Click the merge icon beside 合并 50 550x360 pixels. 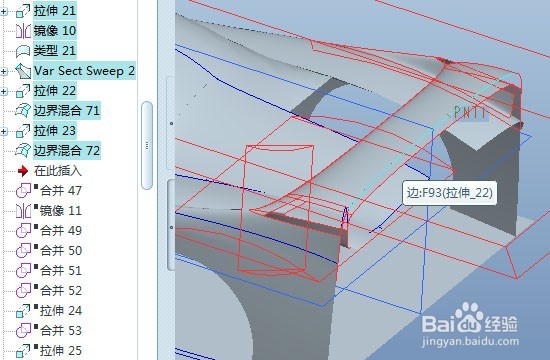(23, 251)
